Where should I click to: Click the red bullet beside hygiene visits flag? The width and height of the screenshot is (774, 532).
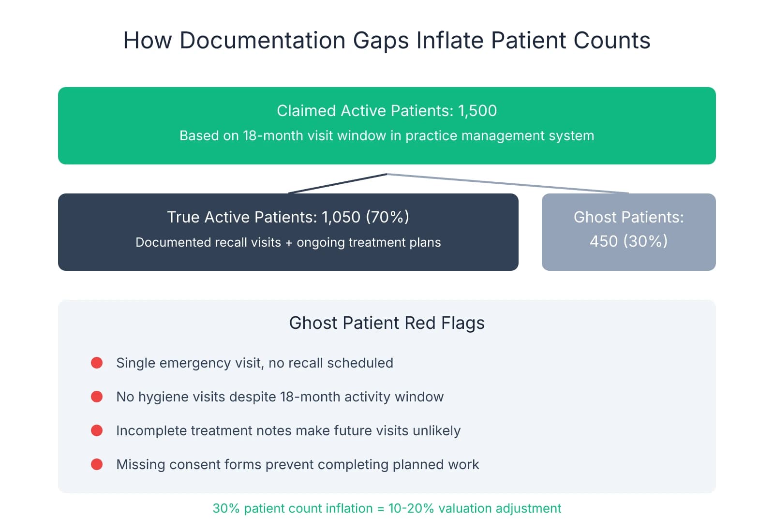(97, 397)
